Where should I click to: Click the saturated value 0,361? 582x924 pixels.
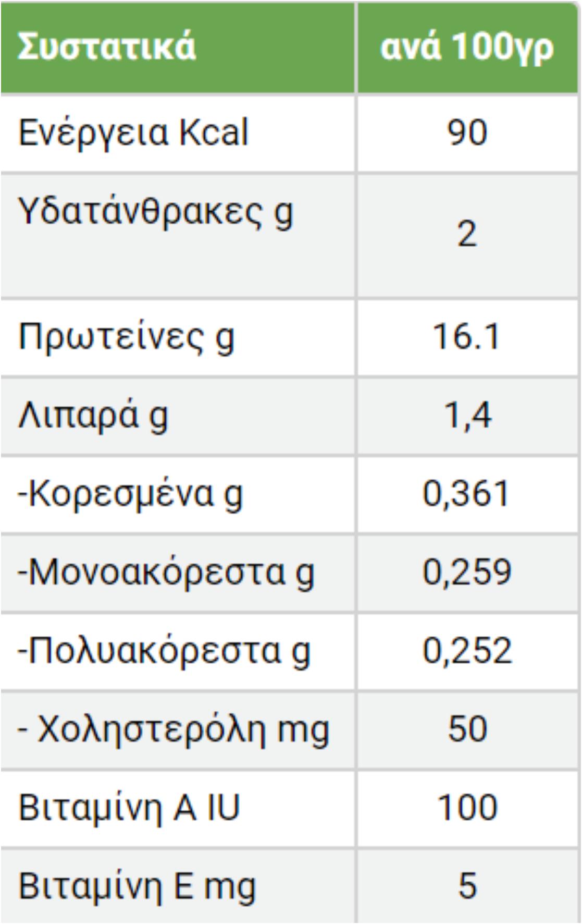pyautogui.click(x=466, y=494)
